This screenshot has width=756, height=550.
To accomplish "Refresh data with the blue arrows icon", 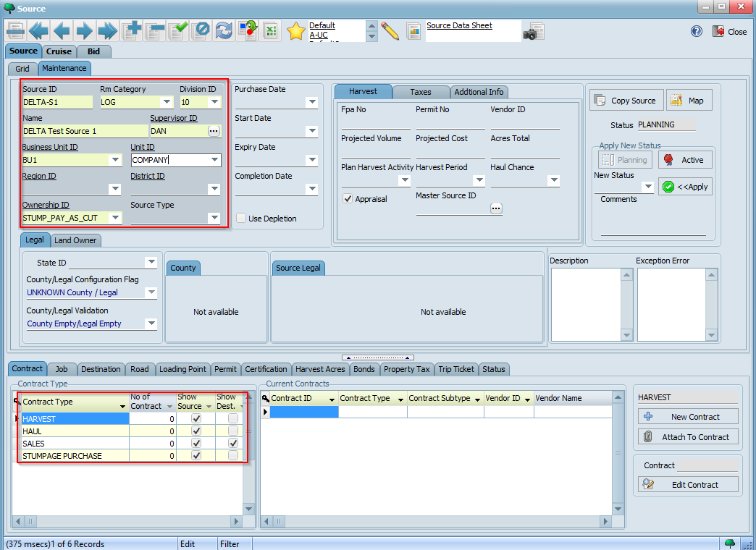I will coord(224,31).
